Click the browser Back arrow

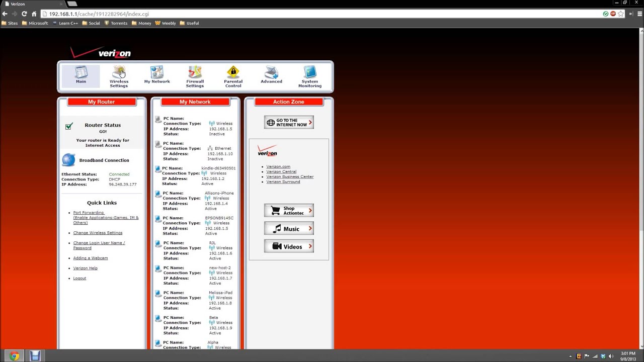click(x=5, y=14)
